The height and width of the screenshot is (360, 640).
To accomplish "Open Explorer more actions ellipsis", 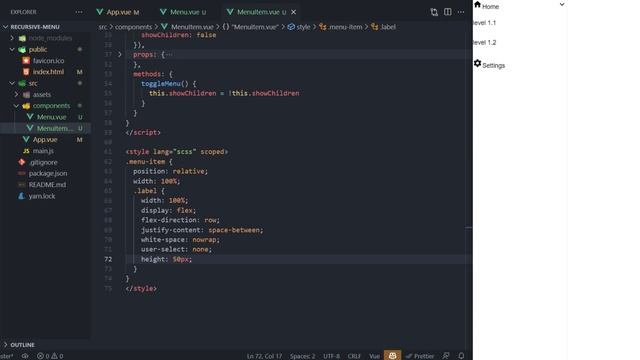I will pos(79,12).
